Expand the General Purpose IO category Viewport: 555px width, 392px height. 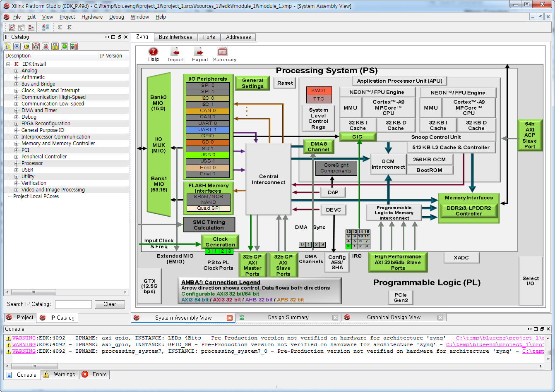(17, 130)
